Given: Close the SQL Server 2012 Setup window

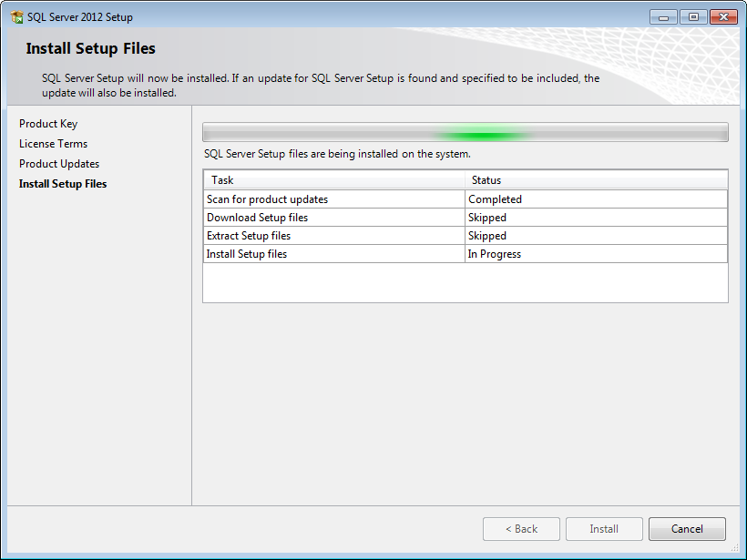Looking at the screenshot, I should click(x=723, y=17).
